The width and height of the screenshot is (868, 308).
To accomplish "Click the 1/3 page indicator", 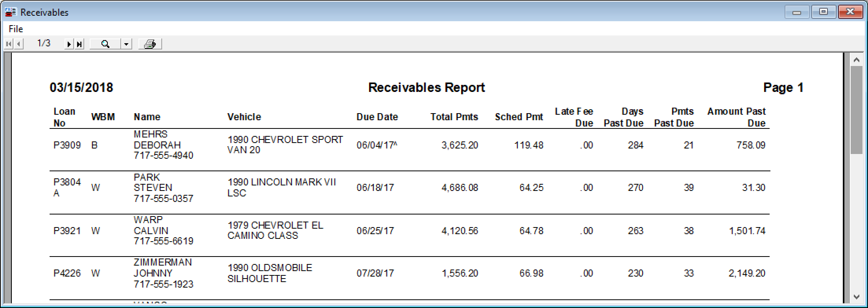I will pos(44,43).
